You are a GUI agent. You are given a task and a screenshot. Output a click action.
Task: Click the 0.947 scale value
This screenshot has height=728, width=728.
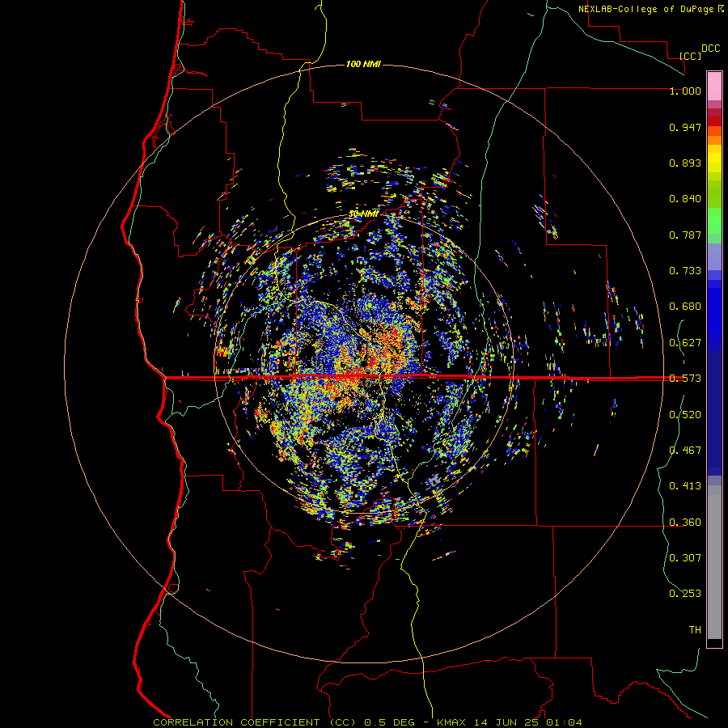[x=685, y=127]
